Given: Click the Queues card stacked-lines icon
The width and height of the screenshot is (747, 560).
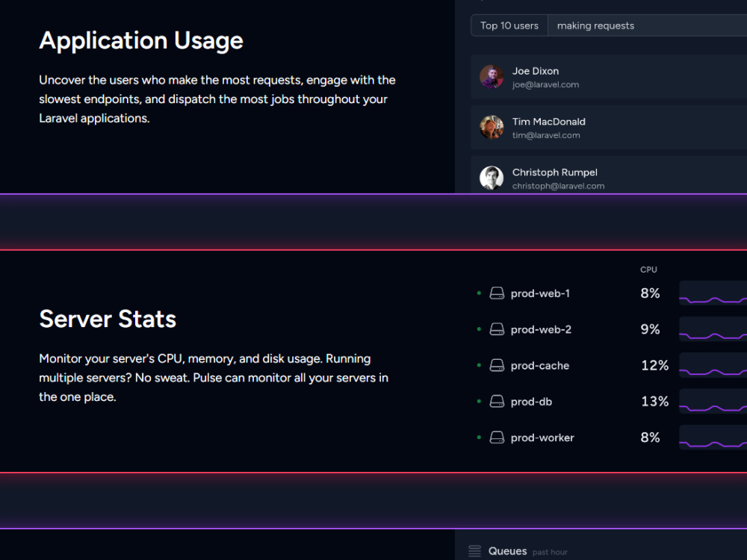Looking at the screenshot, I should (475, 552).
